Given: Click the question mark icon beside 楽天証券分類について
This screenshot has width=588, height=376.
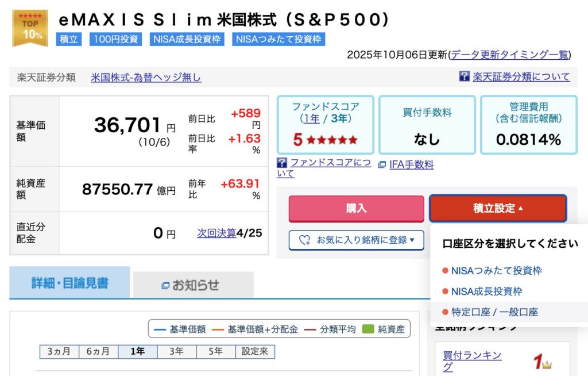Looking at the screenshot, I should [x=465, y=76].
